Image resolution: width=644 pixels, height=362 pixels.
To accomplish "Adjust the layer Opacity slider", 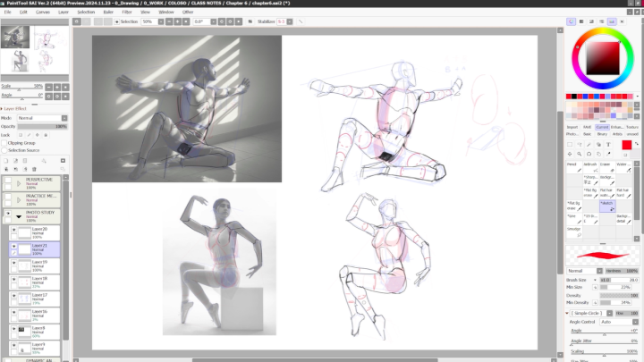I will tap(42, 126).
